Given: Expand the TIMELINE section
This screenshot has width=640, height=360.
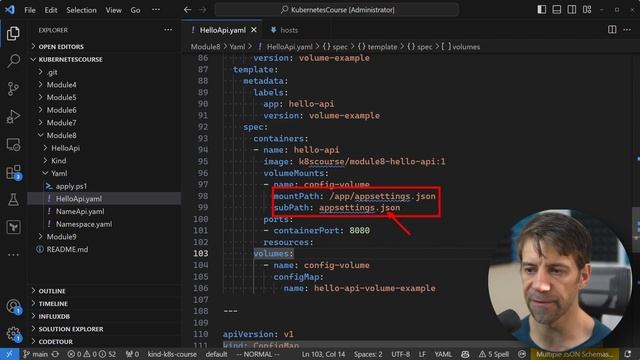Looking at the screenshot, I should pyautogui.click(x=104, y=303).
